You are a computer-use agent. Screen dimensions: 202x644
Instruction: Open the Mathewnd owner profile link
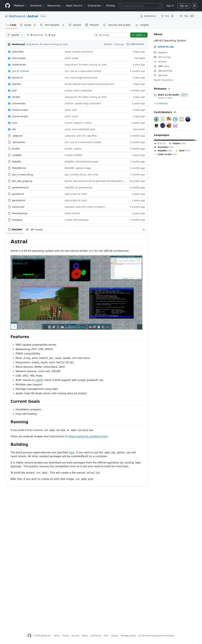(17, 16)
